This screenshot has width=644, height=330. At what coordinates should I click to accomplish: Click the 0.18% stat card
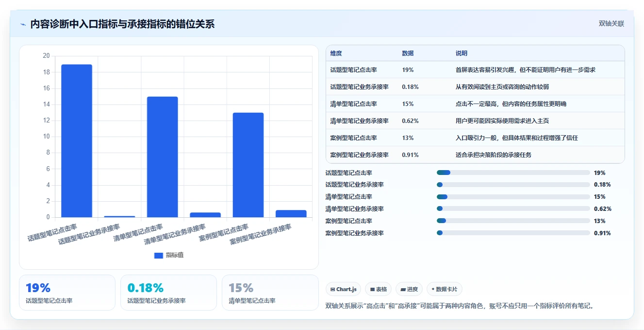pyautogui.click(x=168, y=293)
